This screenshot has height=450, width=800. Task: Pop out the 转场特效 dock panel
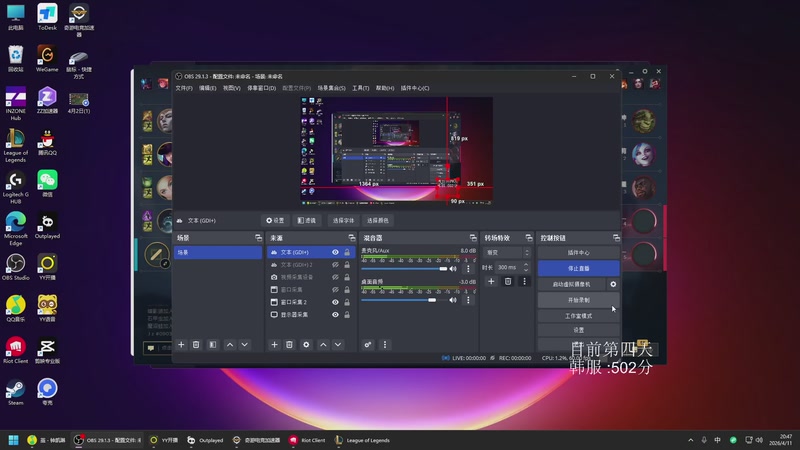(x=529, y=238)
